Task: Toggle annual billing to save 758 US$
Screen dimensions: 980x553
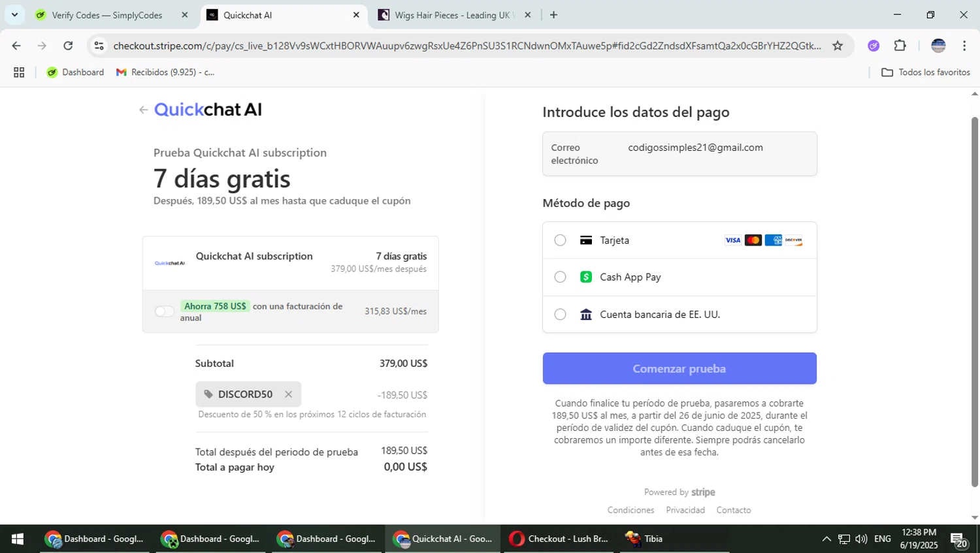Action: [x=165, y=311]
